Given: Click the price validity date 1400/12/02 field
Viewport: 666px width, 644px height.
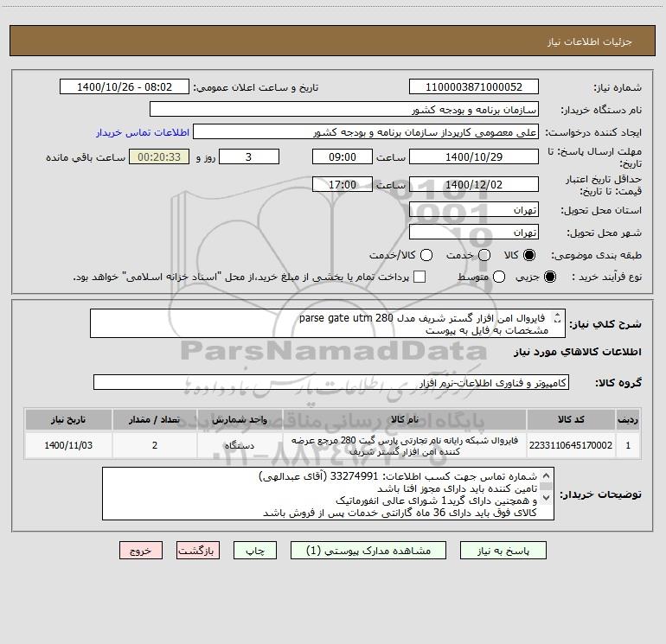Looking at the screenshot, I should 474,184.
